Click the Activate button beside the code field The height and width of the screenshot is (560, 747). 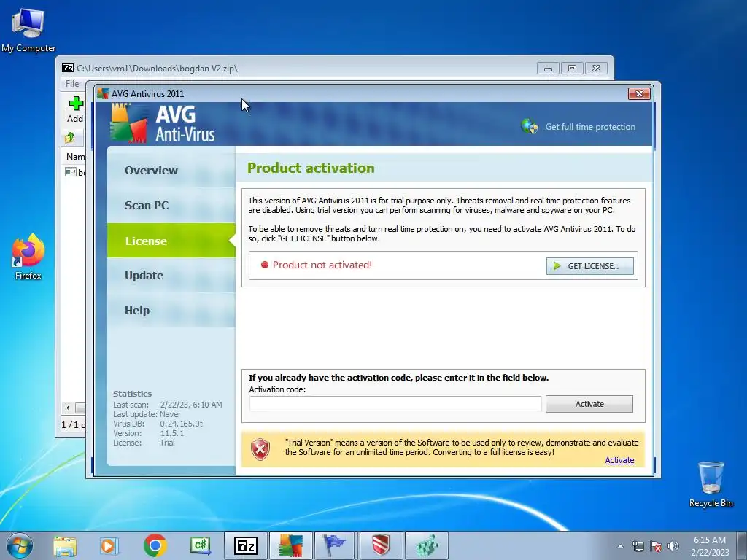589,404
